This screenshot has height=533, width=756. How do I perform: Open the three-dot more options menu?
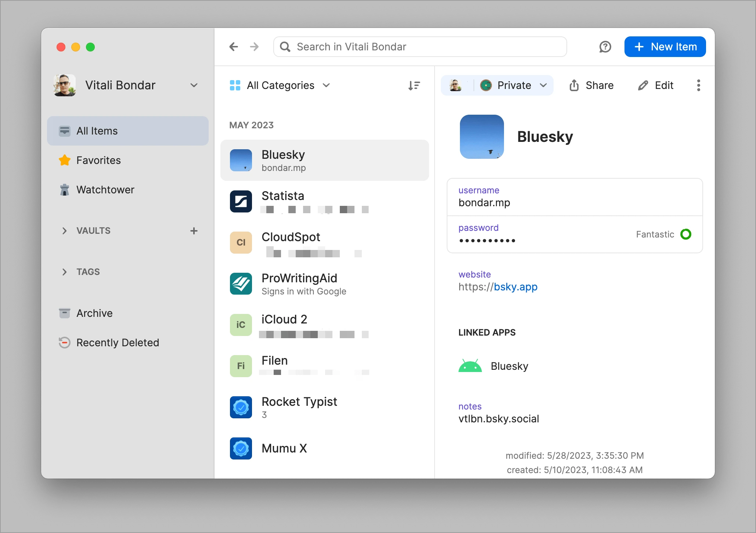(698, 85)
